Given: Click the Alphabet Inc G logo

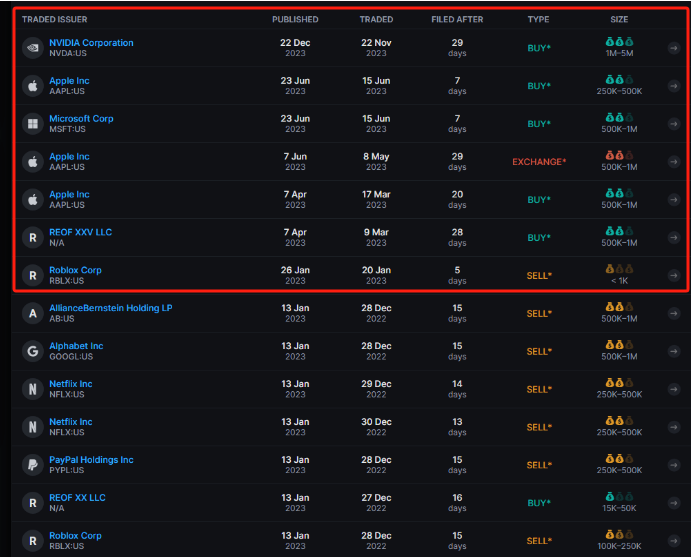Looking at the screenshot, I should (x=32, y=351).
